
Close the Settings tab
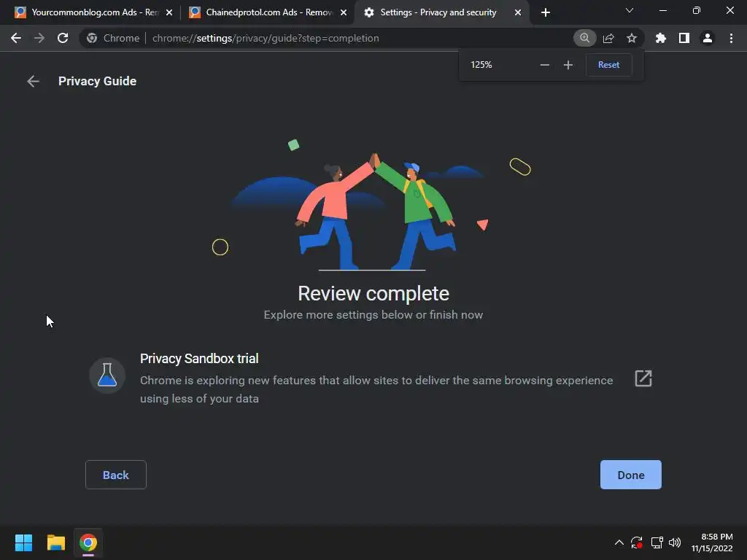point(518,12)
